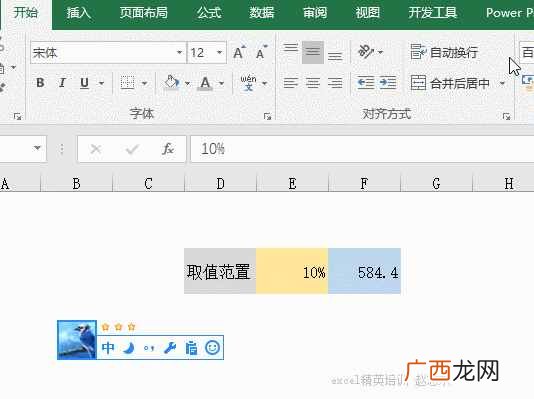Open the 字体 font dialog launcher
This screenshot has width=534, height=399.
(x=267, y=117)
